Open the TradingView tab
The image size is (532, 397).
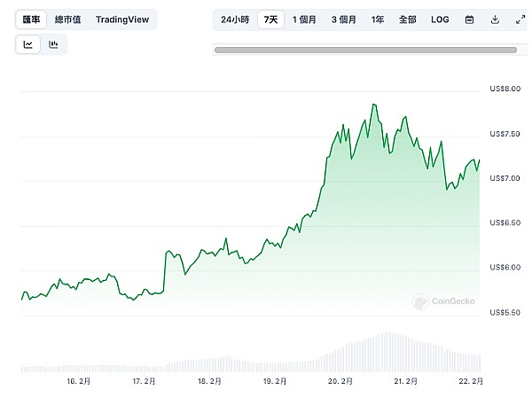click(123, 19)
